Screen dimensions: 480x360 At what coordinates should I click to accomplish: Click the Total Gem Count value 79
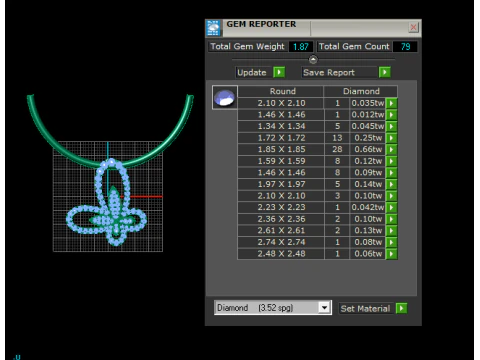pyautogui.click(x=405, y=47)
